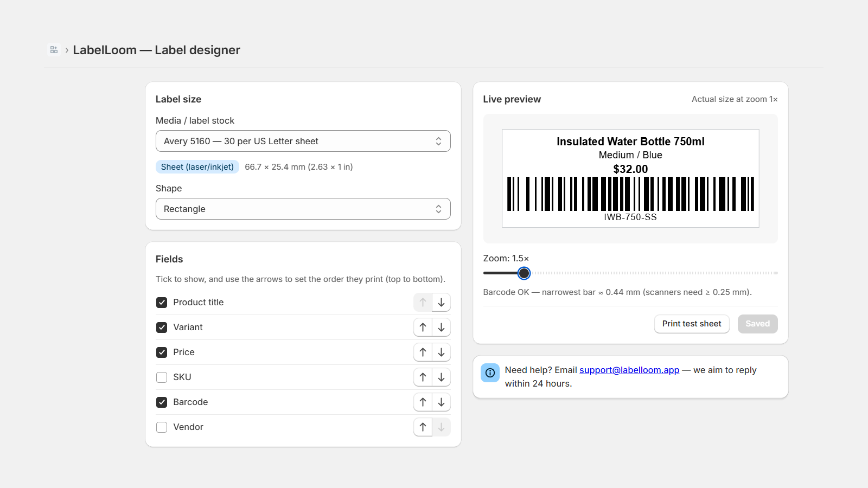Image resolution: width=868 pixels, height=488 pixels.
Task: Click the LabelLoom — Label designer title
Action: [x=157, y=50]
